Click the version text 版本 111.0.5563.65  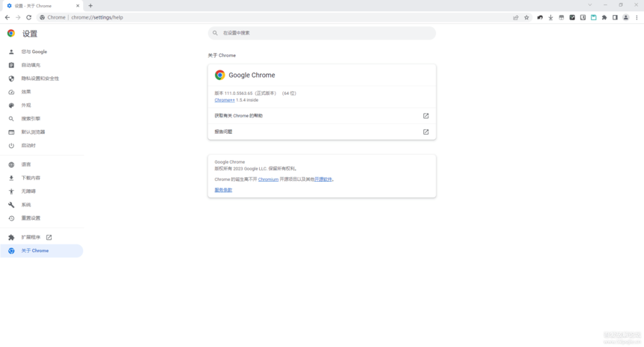click(x=234, y=93)
